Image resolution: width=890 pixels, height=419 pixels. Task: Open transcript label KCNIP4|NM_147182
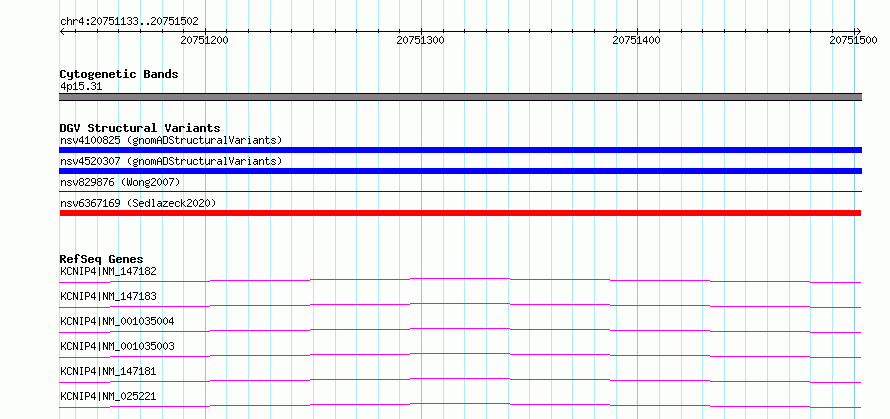click(108, 271)
